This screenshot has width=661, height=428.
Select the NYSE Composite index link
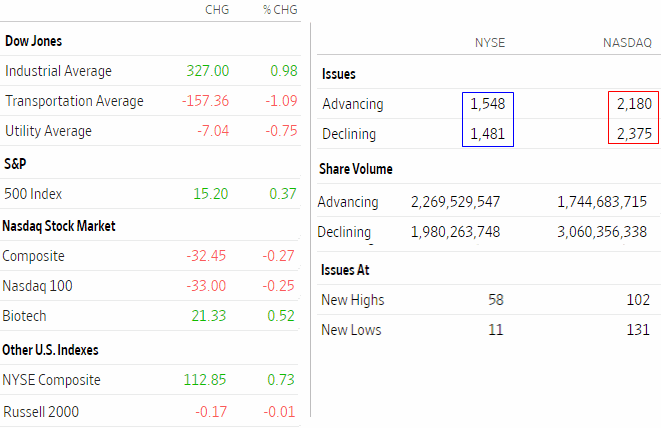(x=52, y=379)
